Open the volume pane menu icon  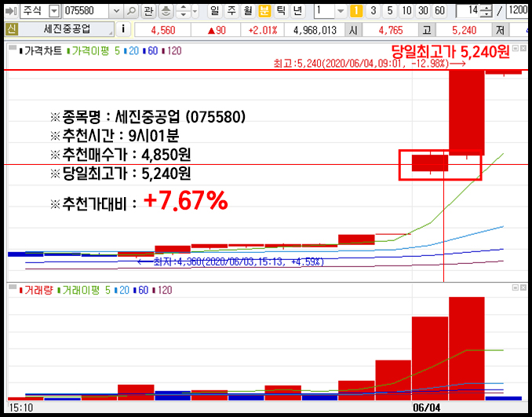click(13, 287)
